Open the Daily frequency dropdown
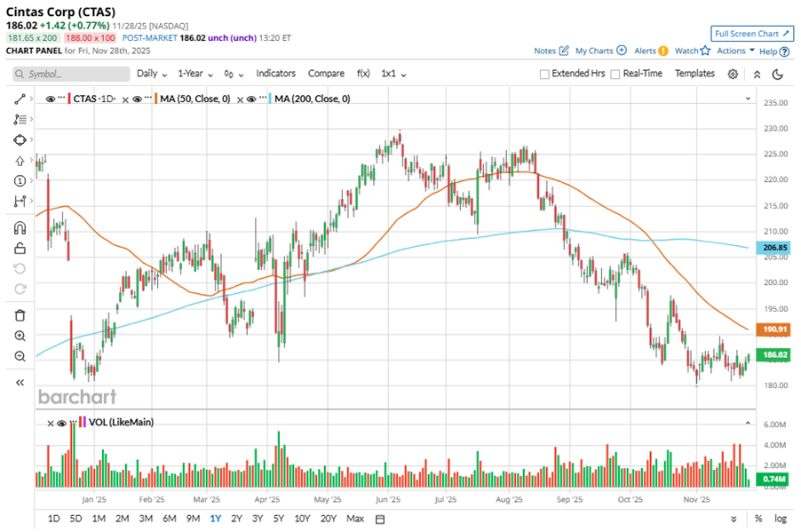 pos(152,74)
